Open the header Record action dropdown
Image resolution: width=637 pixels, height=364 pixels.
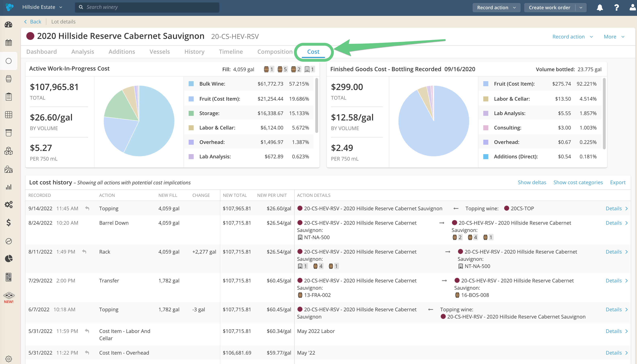pos(496,7)
